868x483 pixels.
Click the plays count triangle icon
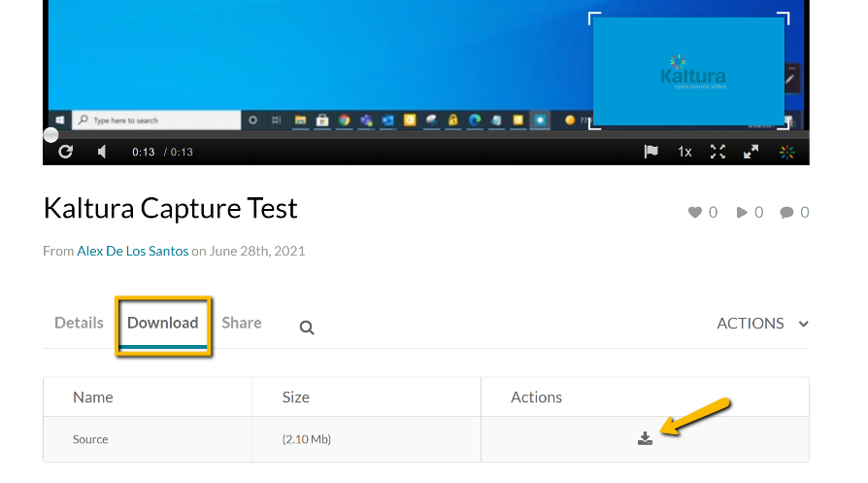742,212
